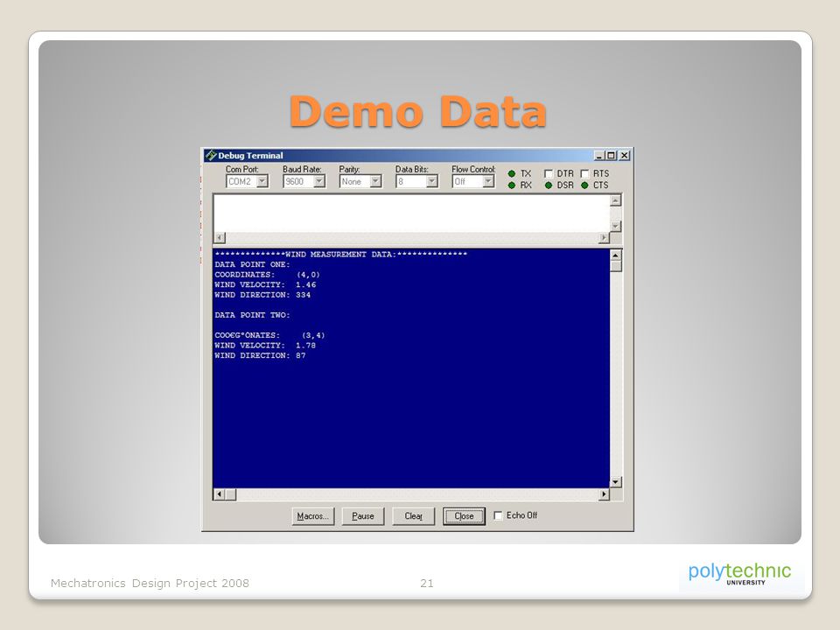The height and width of the screenshot is (630, 840).
Task: Click the receive pane left scroll arrow
Action: pyautogui.click(x=219, y=493)
